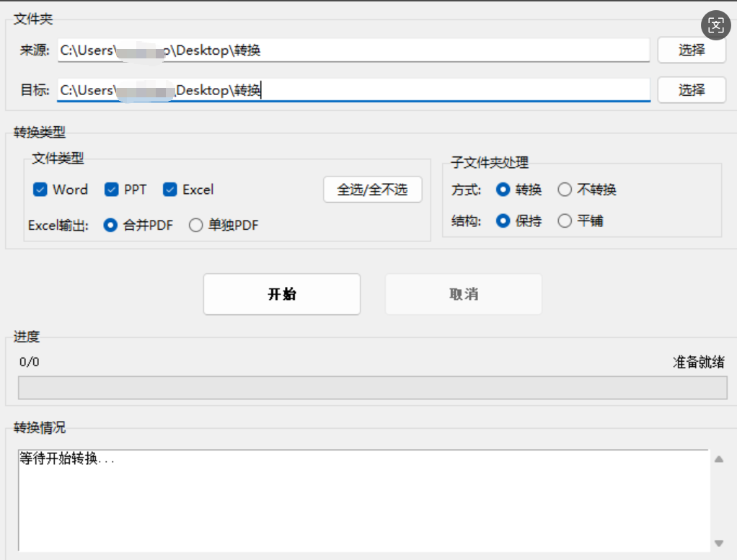
Task: Click the image scan icon in top-right corner
Action: (715, 25)
